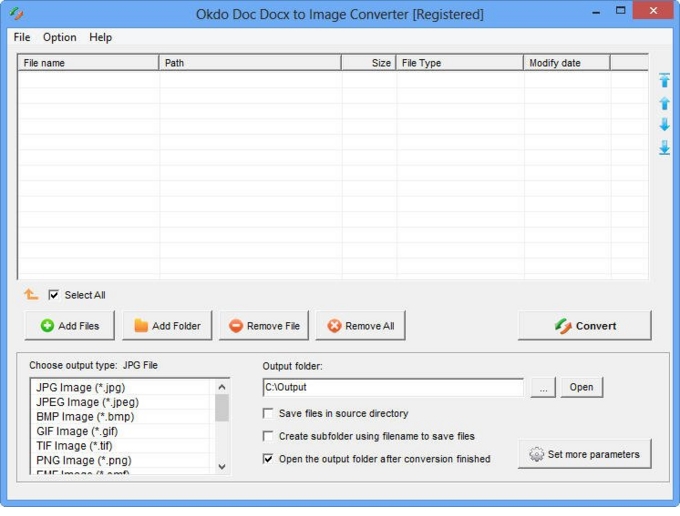Move selected file to bottom of list

click(664, 147)
